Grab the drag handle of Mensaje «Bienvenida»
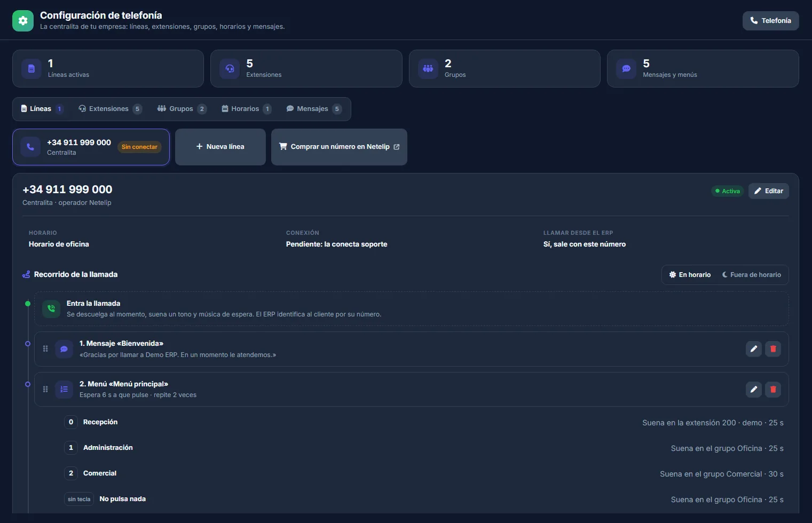This screenshot has height=523, width=812. pos(45,349)
